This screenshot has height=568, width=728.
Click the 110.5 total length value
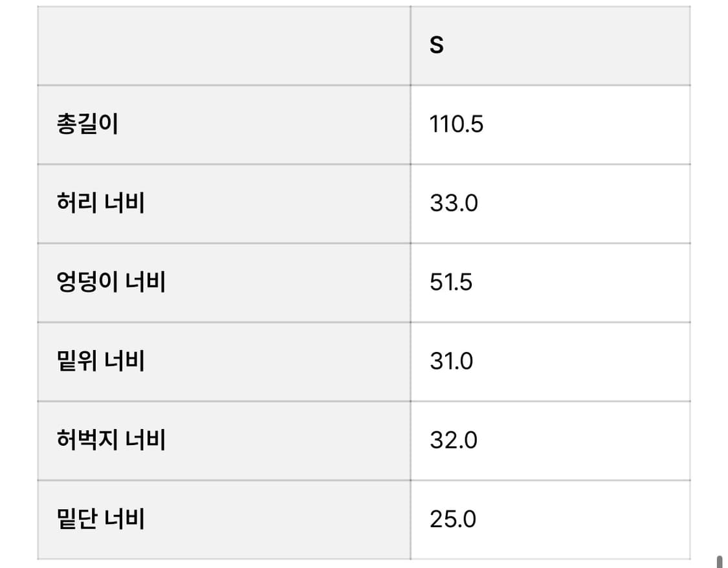pos(456,124)
